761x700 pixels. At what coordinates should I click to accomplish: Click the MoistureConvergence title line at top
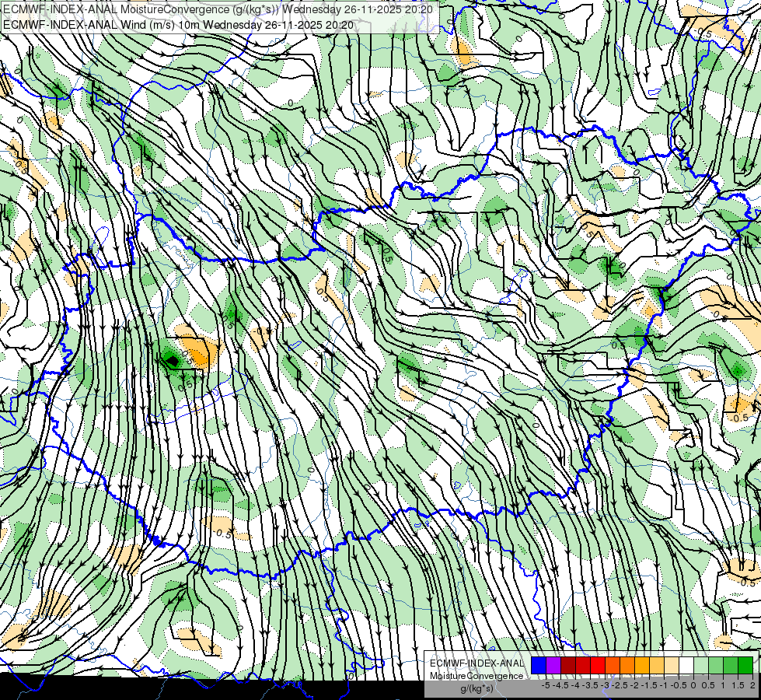pos(218,9)
